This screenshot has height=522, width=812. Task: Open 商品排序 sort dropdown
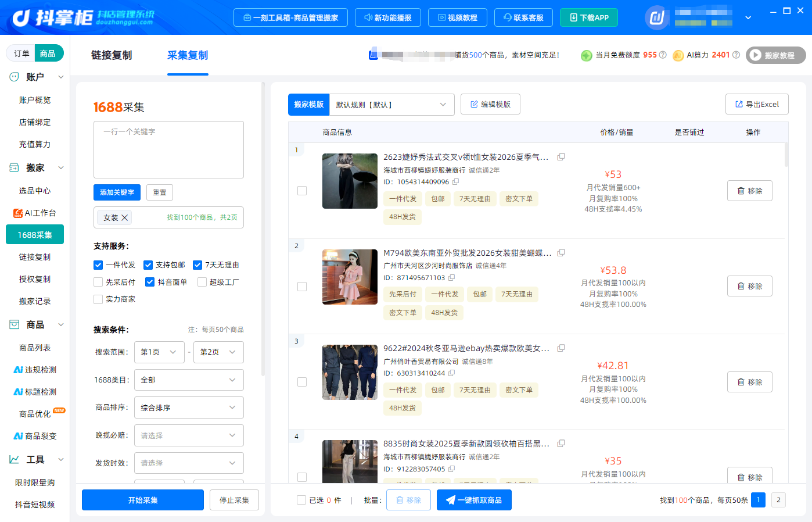(x=189, y=408)
